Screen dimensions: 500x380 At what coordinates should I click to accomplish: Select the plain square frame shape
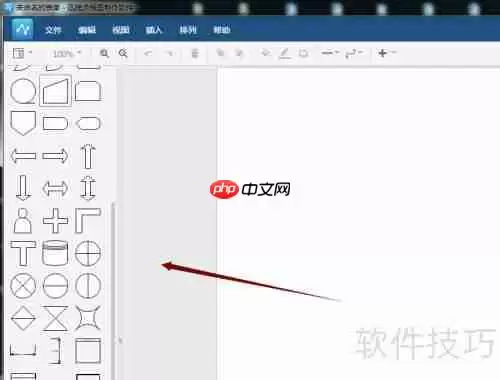point(88,351)
